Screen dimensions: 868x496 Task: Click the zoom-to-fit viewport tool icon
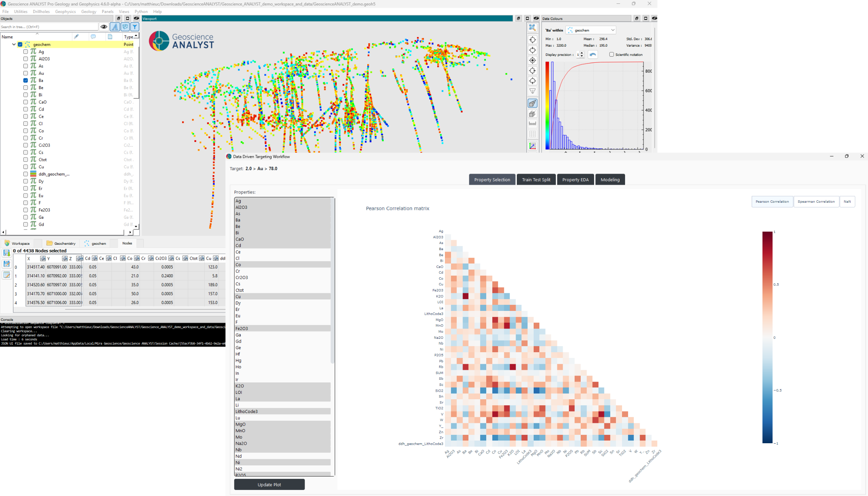532,28
